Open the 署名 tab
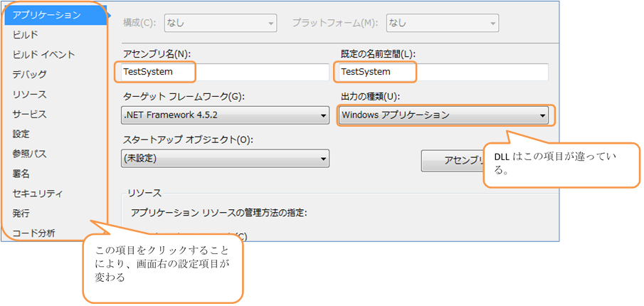This screenshot has width=644, height=306. coord(21,174)
